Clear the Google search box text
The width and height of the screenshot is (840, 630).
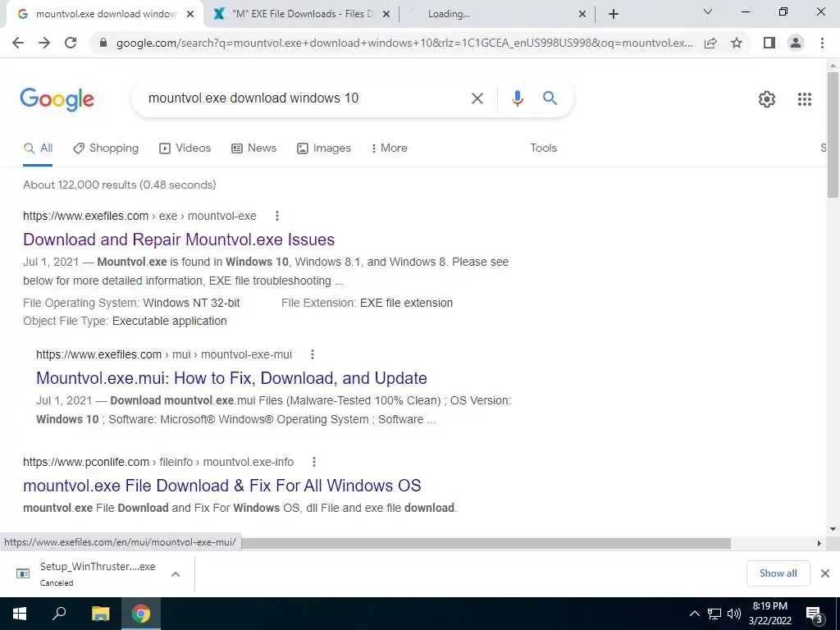(x=477, y=98)
